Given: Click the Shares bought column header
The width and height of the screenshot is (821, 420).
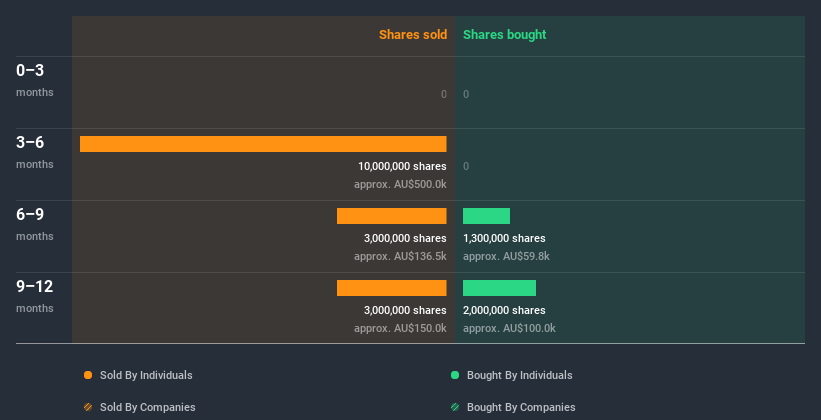Looking at the screenshot, I should 504,35.
